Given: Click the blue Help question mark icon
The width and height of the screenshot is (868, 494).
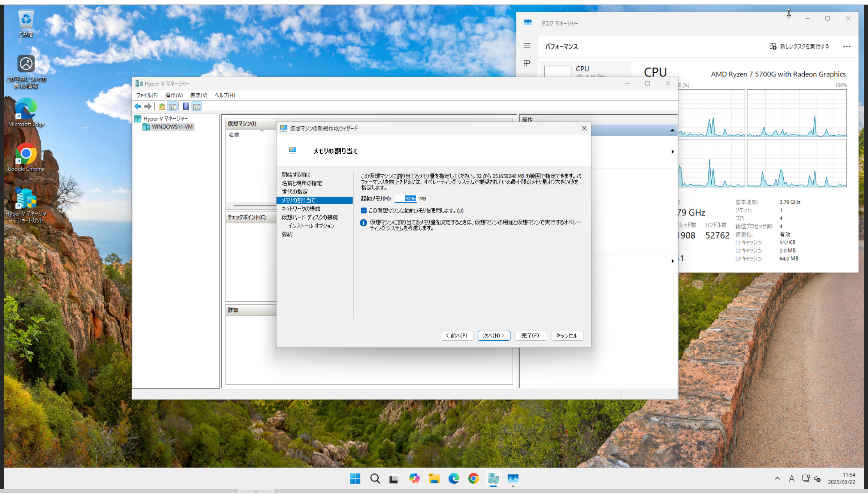Looking at the screenshot, I should 185,106.
